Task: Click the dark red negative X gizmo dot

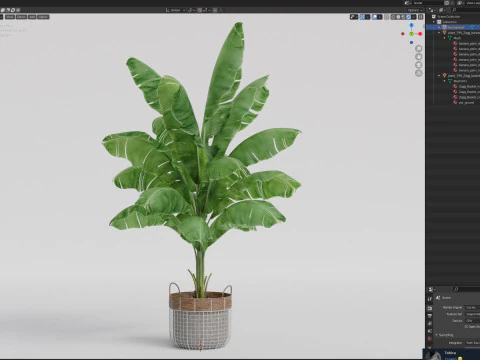Action: click(x=403, y=34)
